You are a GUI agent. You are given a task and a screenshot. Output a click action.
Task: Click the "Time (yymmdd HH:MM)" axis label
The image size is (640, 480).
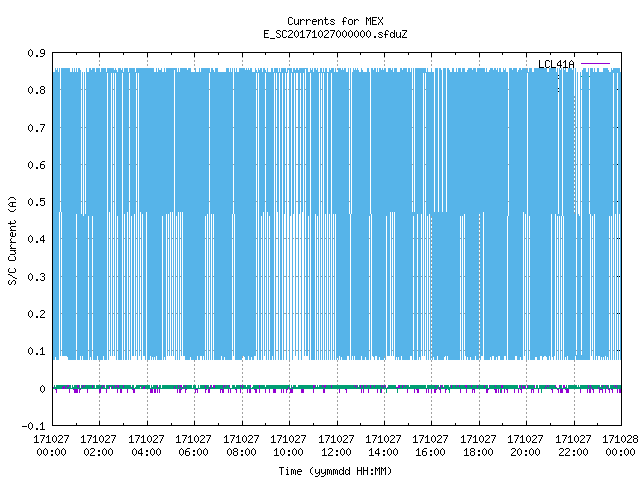(335, 471)
